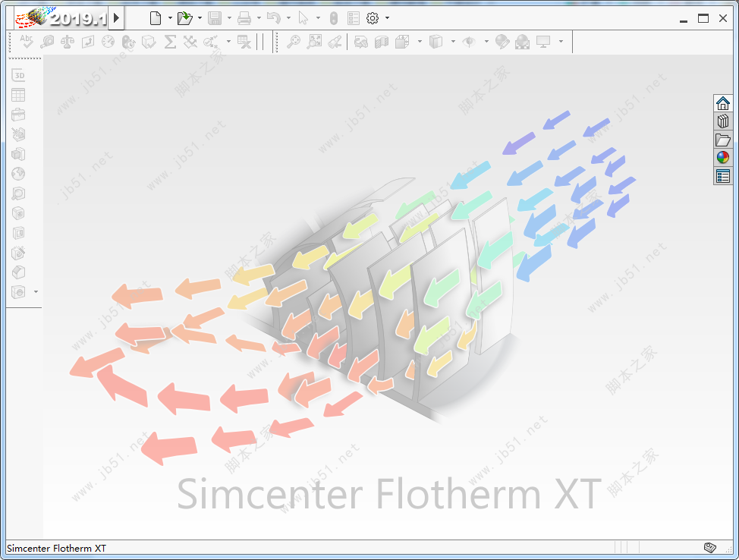Click the table grid sidebar icon
This screenshot has height=560, width=739.
click(x=18, y=95)
